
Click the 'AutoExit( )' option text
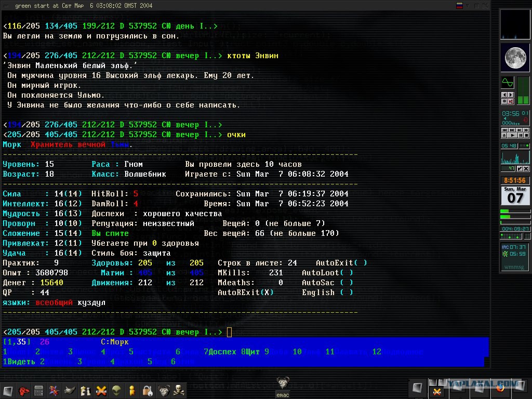pyautogui.click(x=341, y=263)
